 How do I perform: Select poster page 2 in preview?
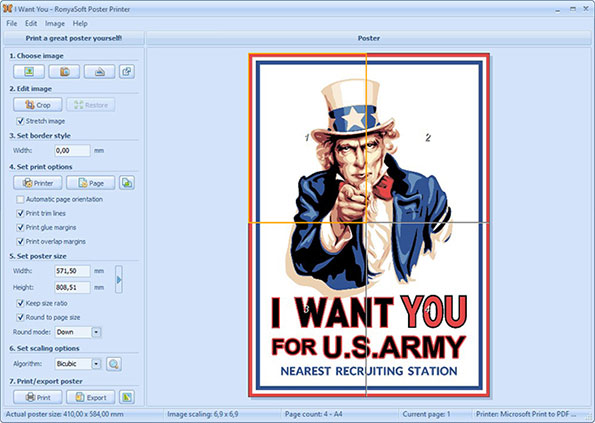[x=427, y=138]
